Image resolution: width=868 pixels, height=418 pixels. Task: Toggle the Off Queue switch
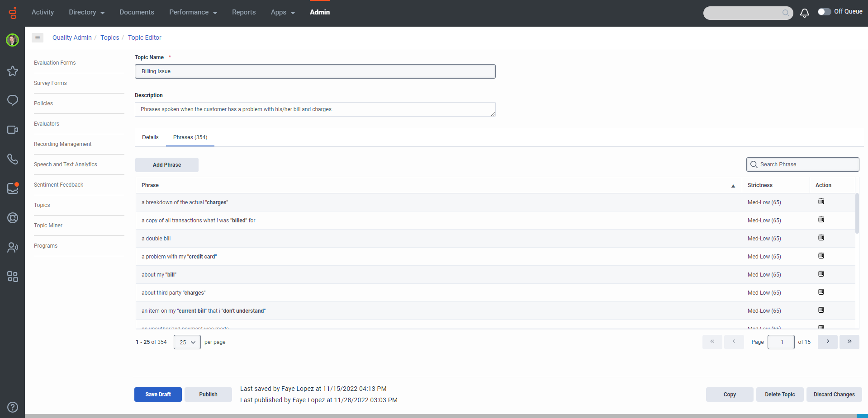(x=825, y=11)
